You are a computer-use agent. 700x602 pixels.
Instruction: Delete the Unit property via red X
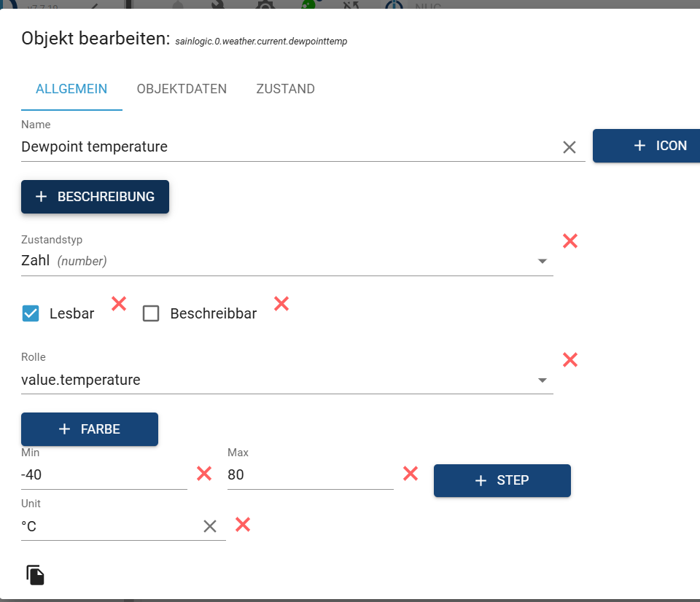[x=243, y=524]
